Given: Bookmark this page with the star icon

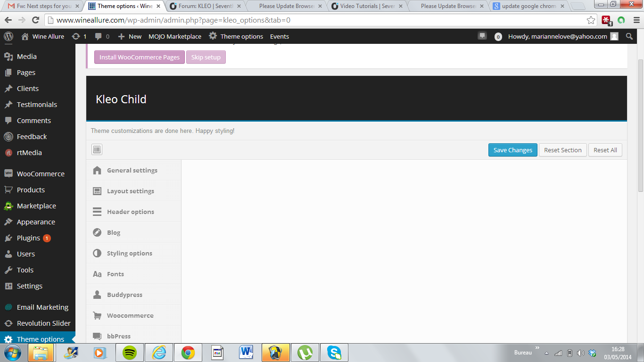Looking at the screenshot, I should coord(591,20).
